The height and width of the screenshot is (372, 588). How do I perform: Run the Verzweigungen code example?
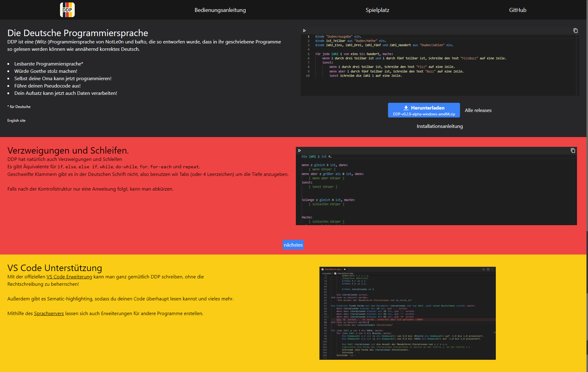[x=300, y=151]
